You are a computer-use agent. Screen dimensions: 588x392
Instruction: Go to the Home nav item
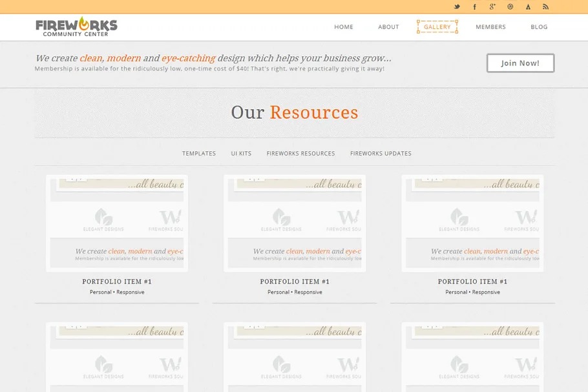click(x=344, y=27)
